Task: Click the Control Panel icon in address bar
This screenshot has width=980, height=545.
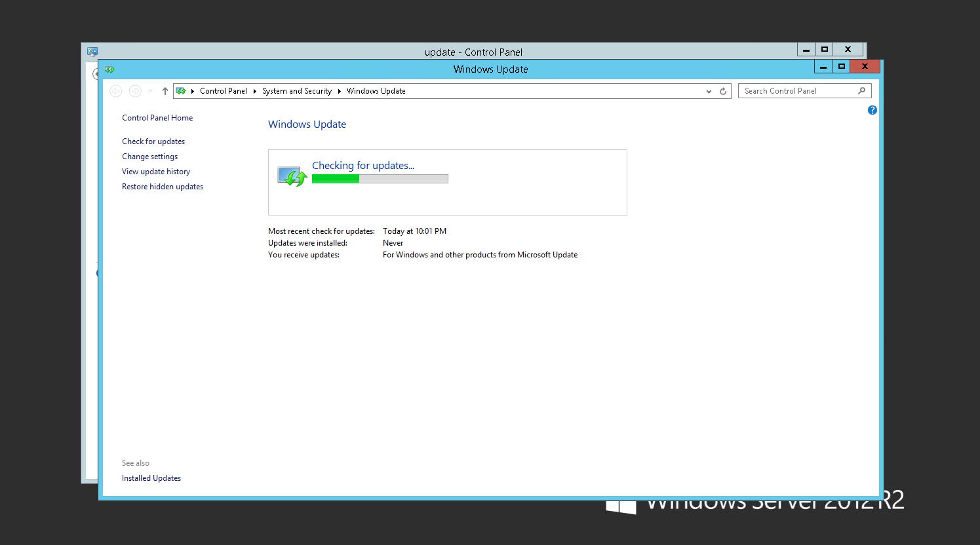Action: click(x=181, y=91)
